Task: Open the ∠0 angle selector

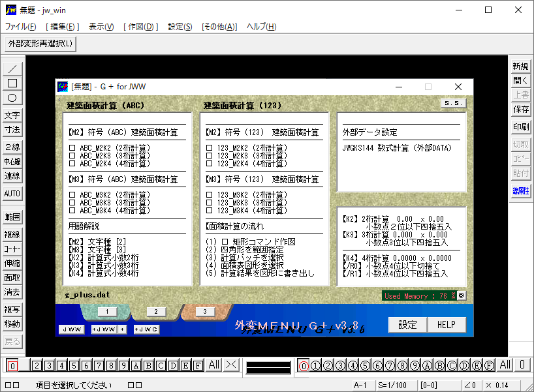Action: coord(471,385)
